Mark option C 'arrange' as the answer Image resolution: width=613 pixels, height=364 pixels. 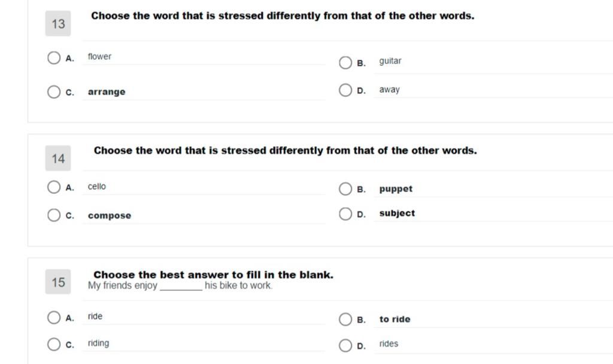pos(54,92)
